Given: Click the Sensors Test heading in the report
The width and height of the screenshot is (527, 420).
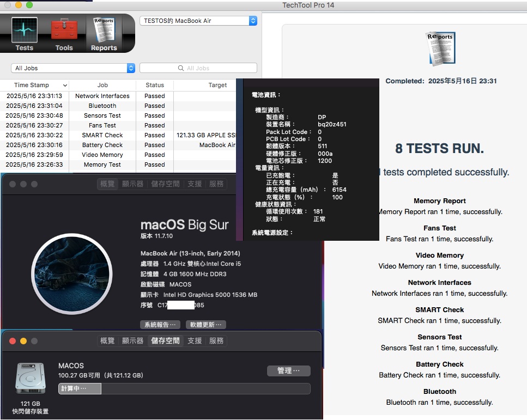Looking at the screenshot, I should (x=440, y=337).
